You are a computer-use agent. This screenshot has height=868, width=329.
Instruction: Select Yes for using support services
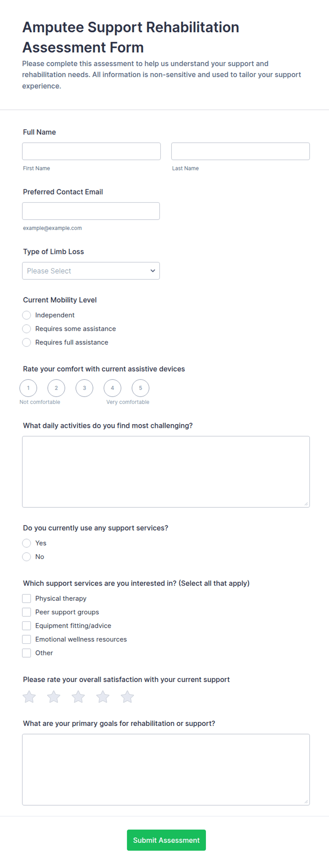[27, 543]
